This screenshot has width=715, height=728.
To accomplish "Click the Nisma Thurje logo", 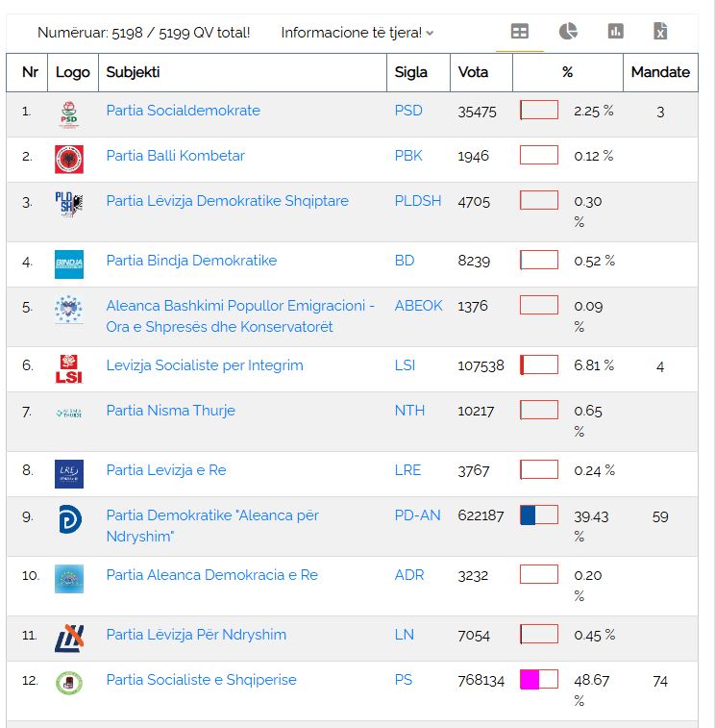I will pos(69,413).
